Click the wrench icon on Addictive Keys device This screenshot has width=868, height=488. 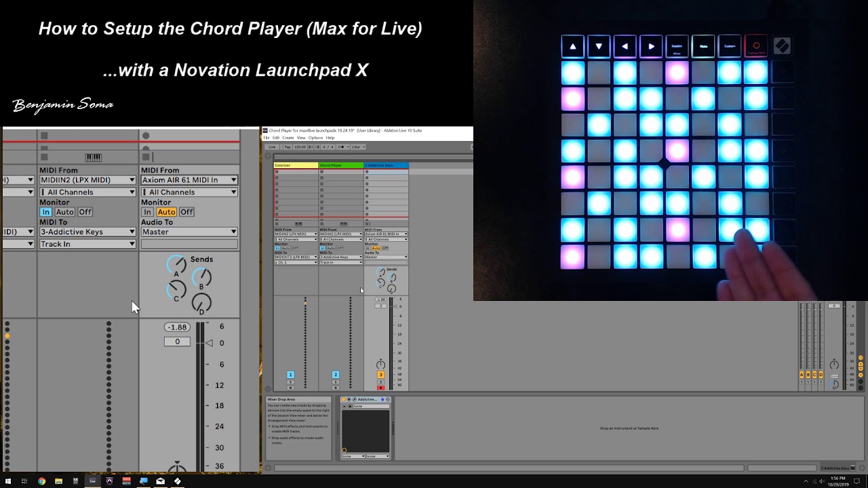click(x=354, y=399)
